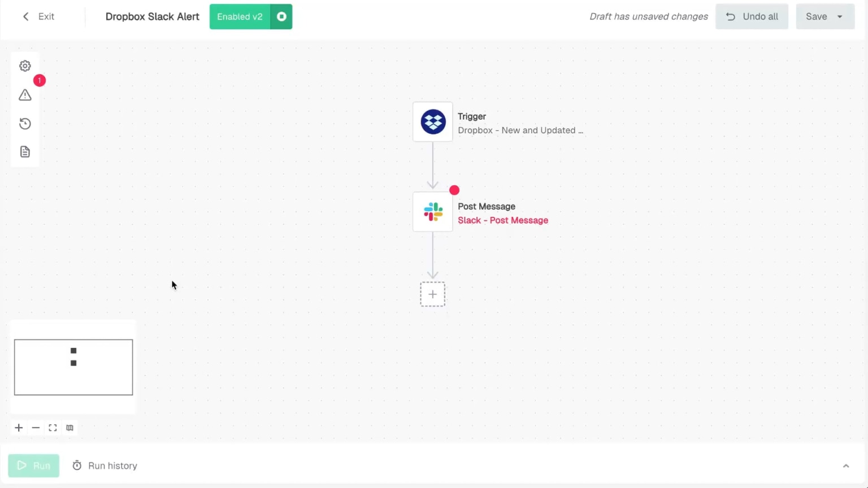Open the notes document icon

25,152
